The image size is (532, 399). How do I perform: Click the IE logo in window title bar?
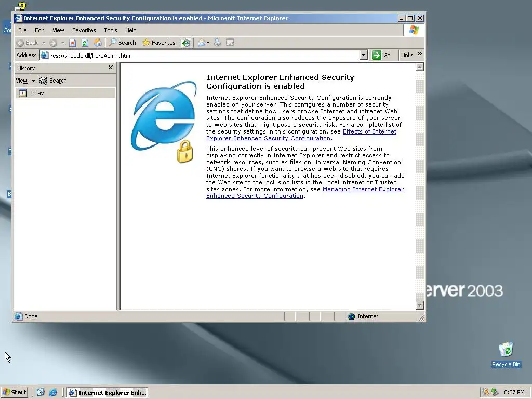coord(18,18)
